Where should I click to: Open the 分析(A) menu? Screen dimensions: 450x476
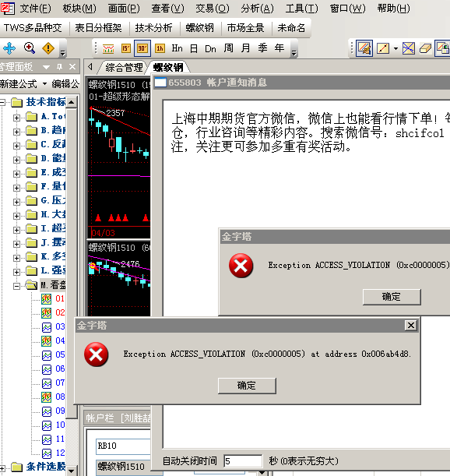coord(258,9)
